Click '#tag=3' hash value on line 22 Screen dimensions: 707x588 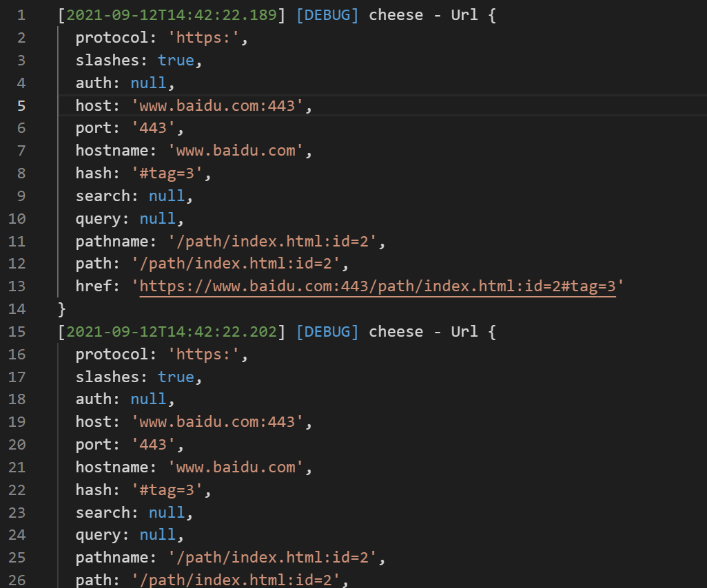[167, 490]
